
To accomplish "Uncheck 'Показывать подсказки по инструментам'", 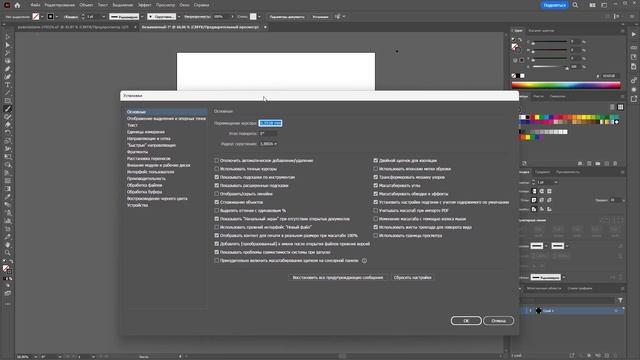I will tap(217, 177).
